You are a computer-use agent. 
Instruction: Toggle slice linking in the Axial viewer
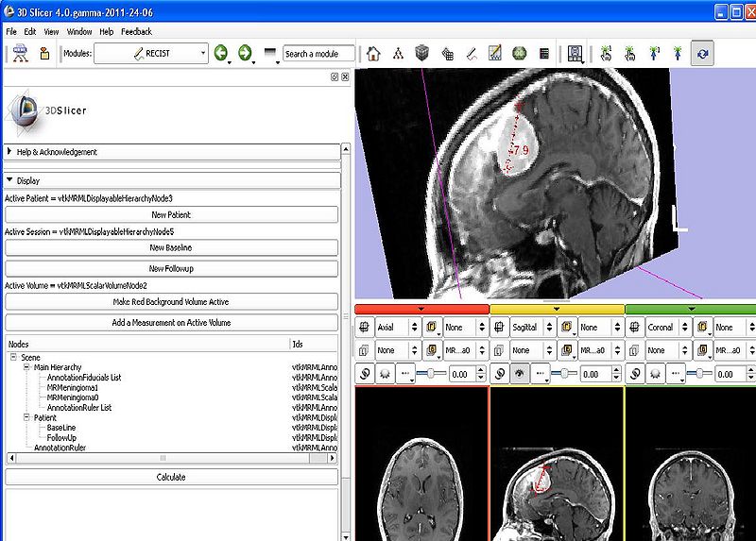(365, 373)
